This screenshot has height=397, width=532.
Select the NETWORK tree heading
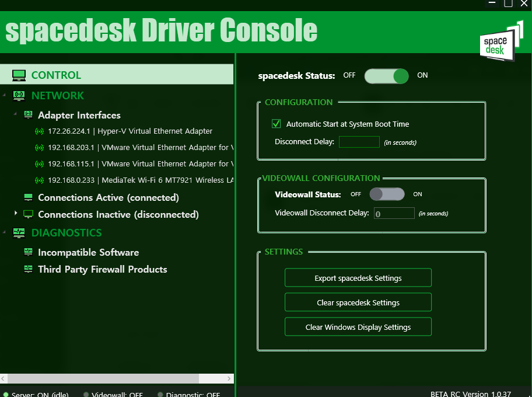[x=57, y=96]
